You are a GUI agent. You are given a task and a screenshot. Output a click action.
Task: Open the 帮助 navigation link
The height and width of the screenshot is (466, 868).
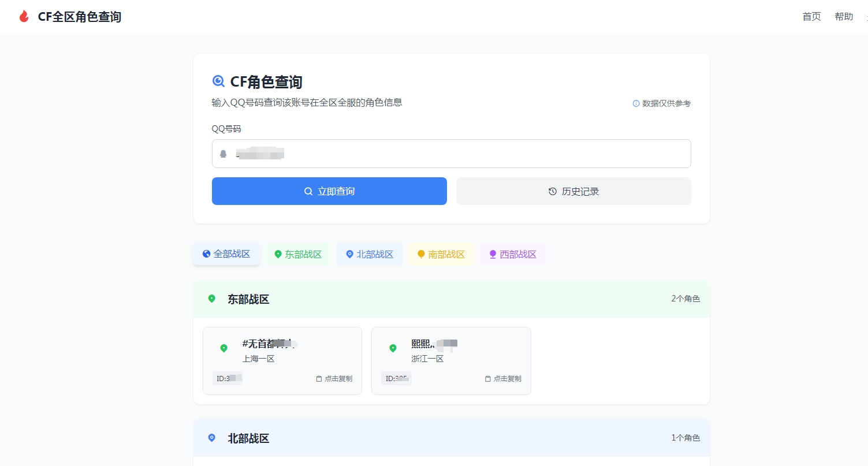coord(844,16)
